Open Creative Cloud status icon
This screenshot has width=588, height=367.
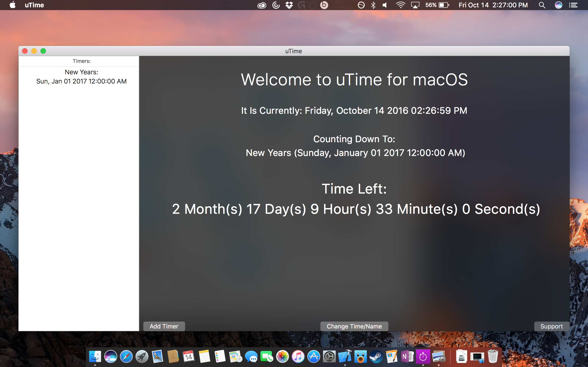coord(262,5)
